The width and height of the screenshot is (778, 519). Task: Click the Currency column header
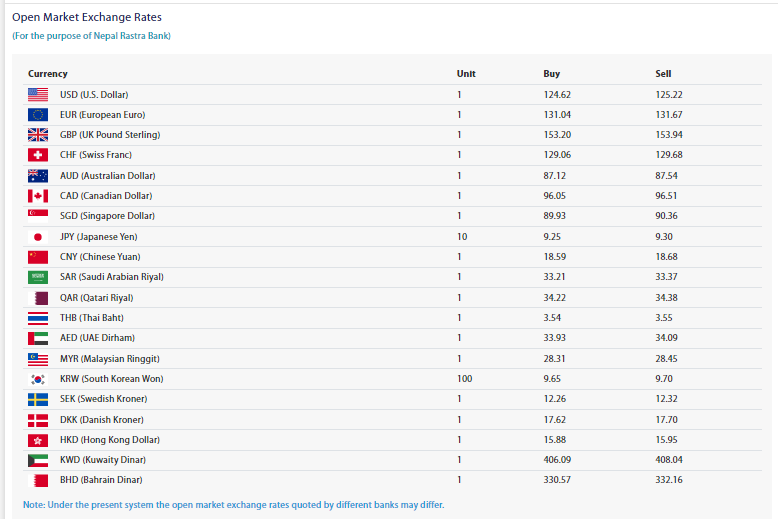coord(48,74)
